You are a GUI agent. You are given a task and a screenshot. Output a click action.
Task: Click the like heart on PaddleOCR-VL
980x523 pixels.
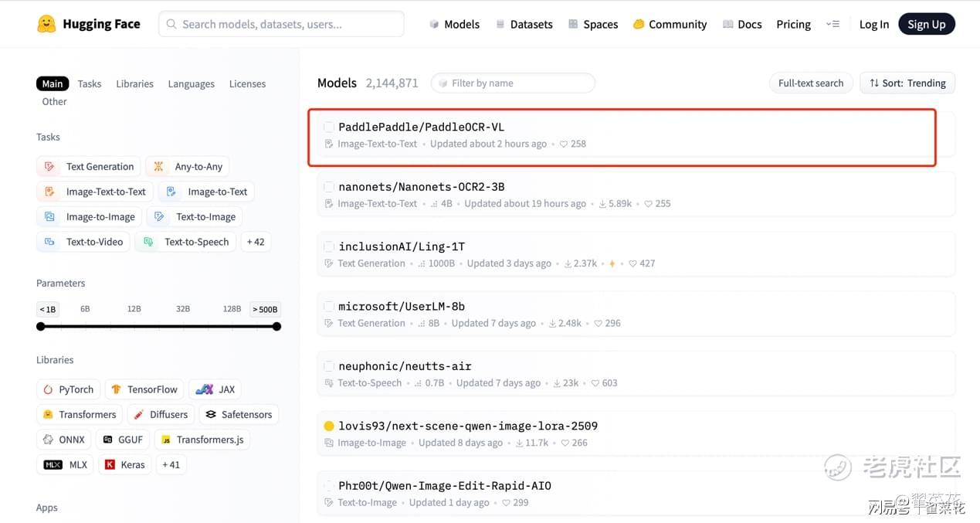564,144
